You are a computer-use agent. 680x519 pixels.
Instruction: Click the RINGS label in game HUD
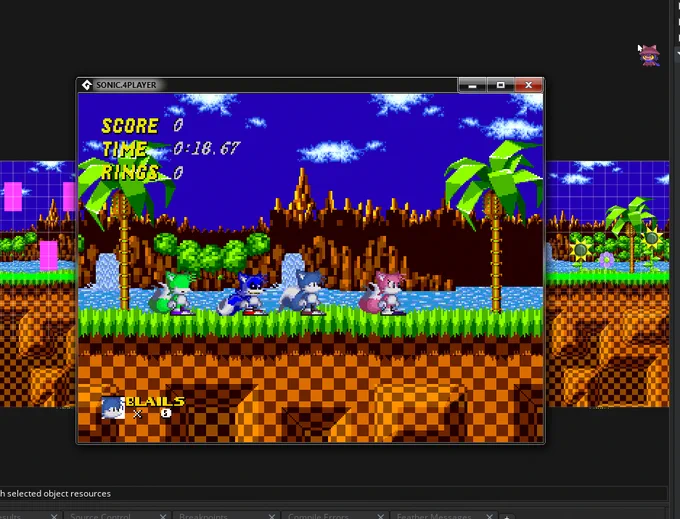point(130,173)
